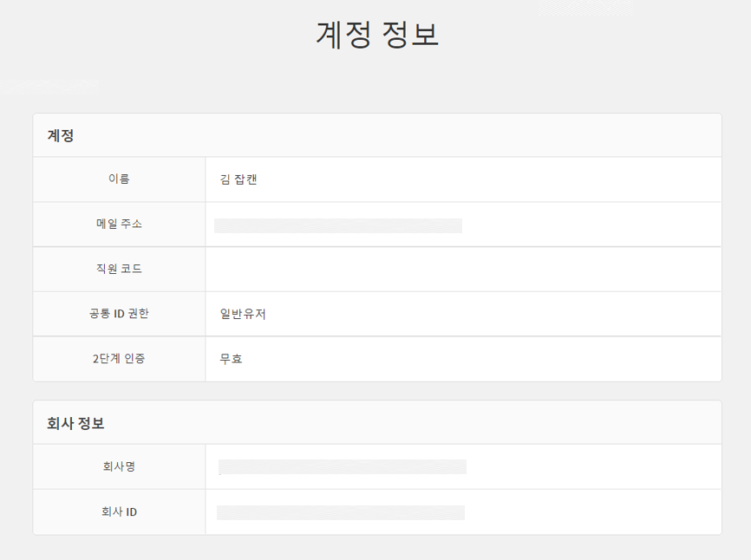This screenshot has width=751, height=560.
Task: Click the blurred bar right of the page title
Action: 584,9
